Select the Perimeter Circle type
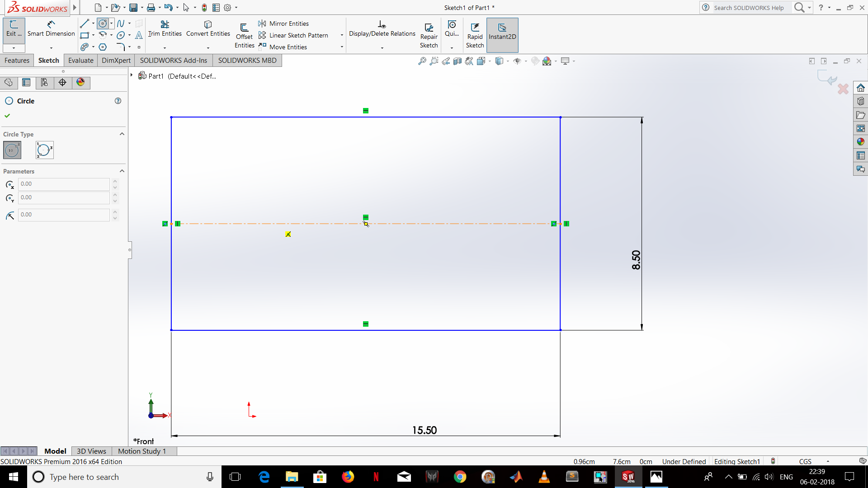Viewport: 868px width, 488px height. point(45,150)
